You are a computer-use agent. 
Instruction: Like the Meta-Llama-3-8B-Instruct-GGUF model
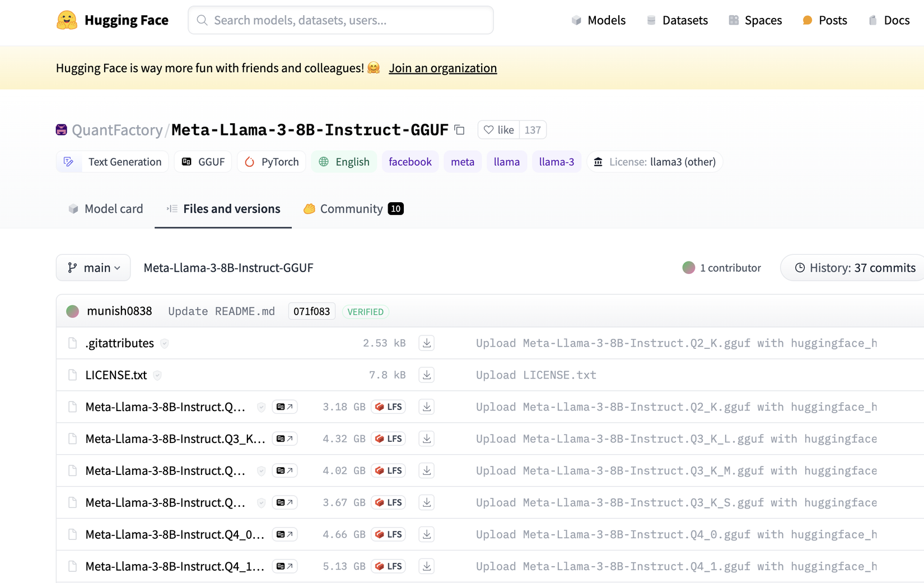498,130
